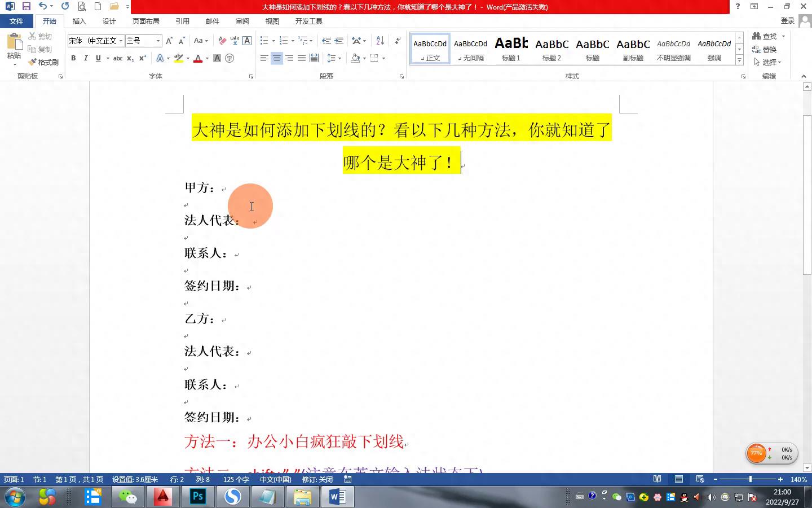This screenshot has width=812, height=508.
Task: Open the font size dropdown
Action: (158, 41)
